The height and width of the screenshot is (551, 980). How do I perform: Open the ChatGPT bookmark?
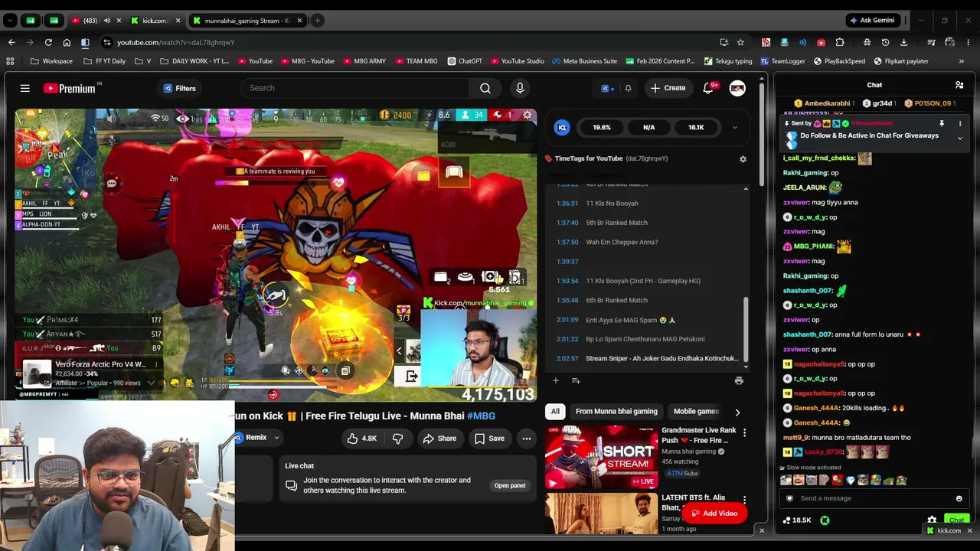464,61
